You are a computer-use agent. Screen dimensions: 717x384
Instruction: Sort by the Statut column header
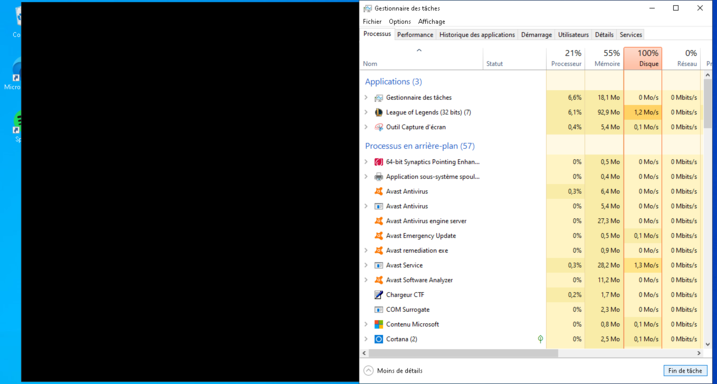[514, 59]
